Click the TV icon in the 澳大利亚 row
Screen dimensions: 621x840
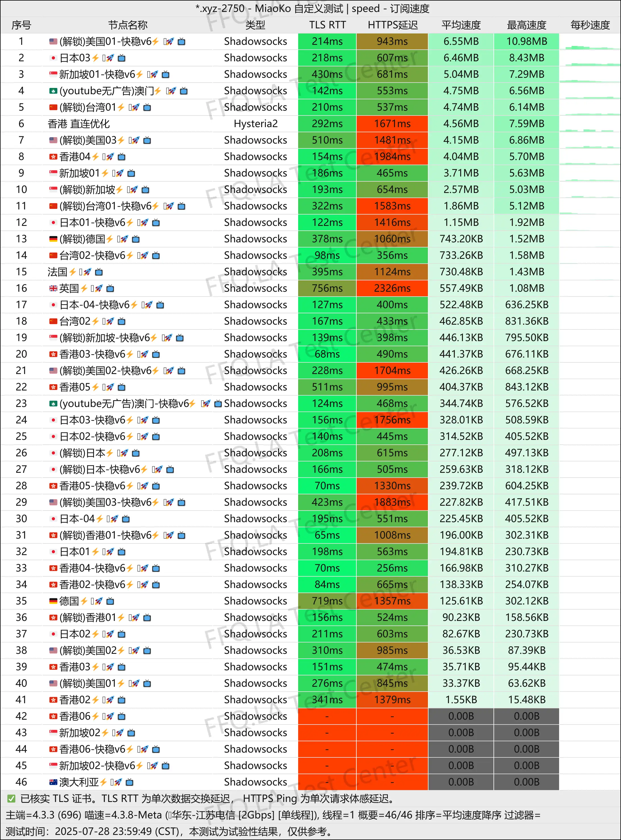(x=129, y=782)
